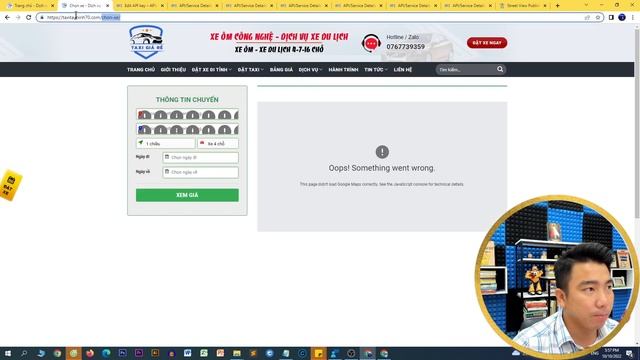Image resolution: width=640 pixels, height=360 pixels.
Task: Open PowerPoint from the taskbar
Action: [220, 353]
